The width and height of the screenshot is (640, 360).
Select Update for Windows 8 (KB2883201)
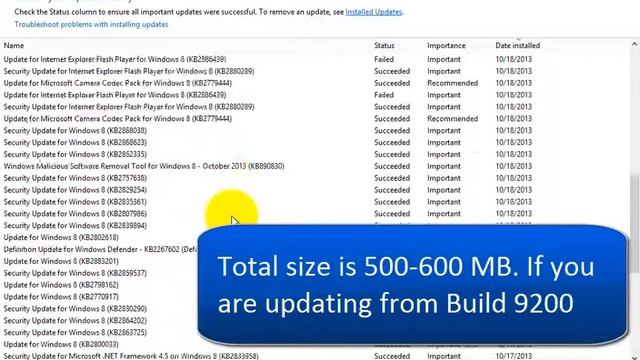tap(61, 261)
